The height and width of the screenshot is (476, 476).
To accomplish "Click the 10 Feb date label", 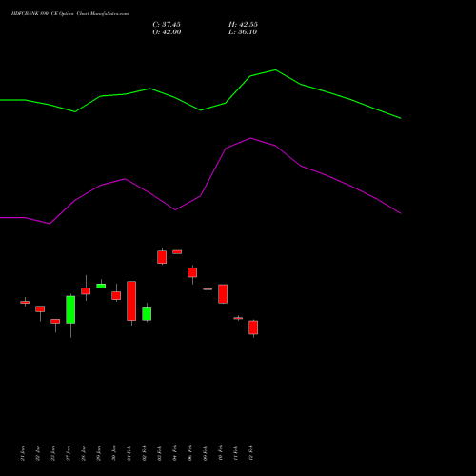I will pyautogui.click(x=220, y=453).
